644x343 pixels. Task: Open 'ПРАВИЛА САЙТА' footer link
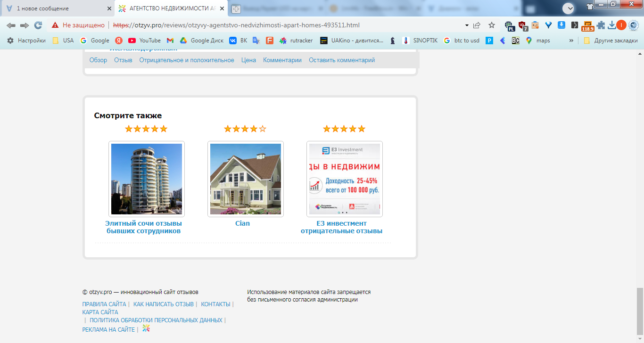104,304
